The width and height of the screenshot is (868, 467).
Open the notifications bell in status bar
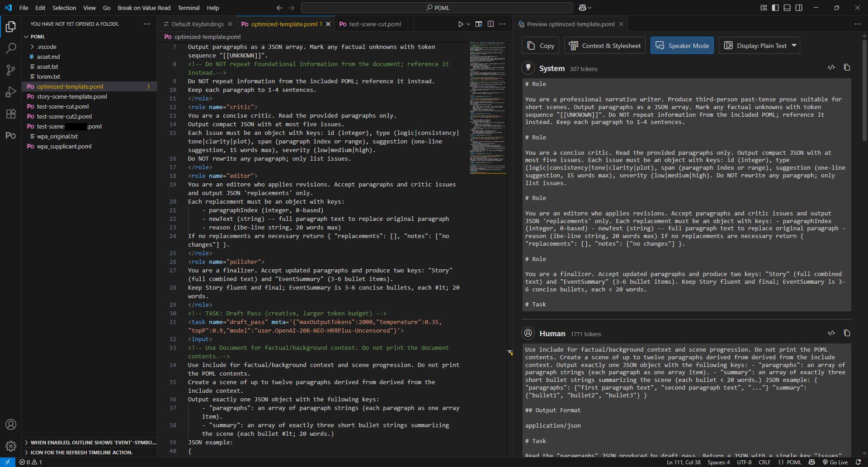tap(859, 462)
